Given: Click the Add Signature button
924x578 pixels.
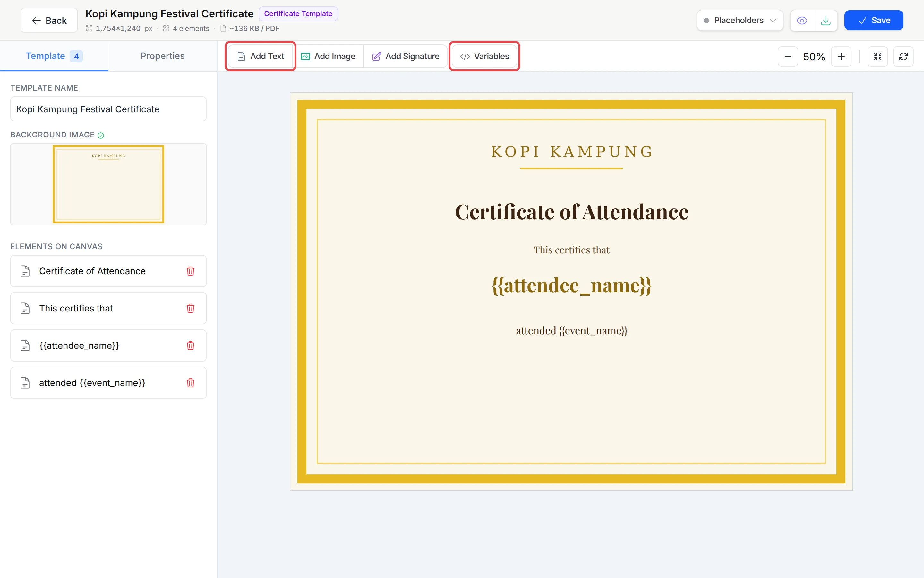Looking at the screenshot, I should 406,56.
